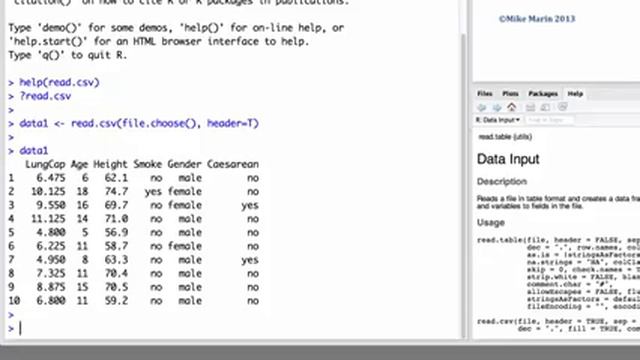
Task: Click the 'LungCap' column header
Action: 45,164
